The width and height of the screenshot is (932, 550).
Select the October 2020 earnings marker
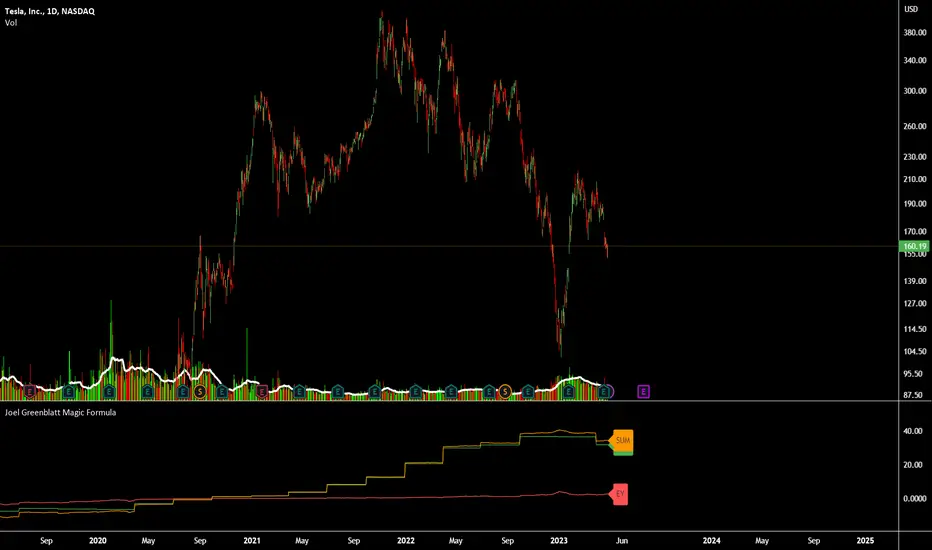pyautogui.click(x=222, y=392)
